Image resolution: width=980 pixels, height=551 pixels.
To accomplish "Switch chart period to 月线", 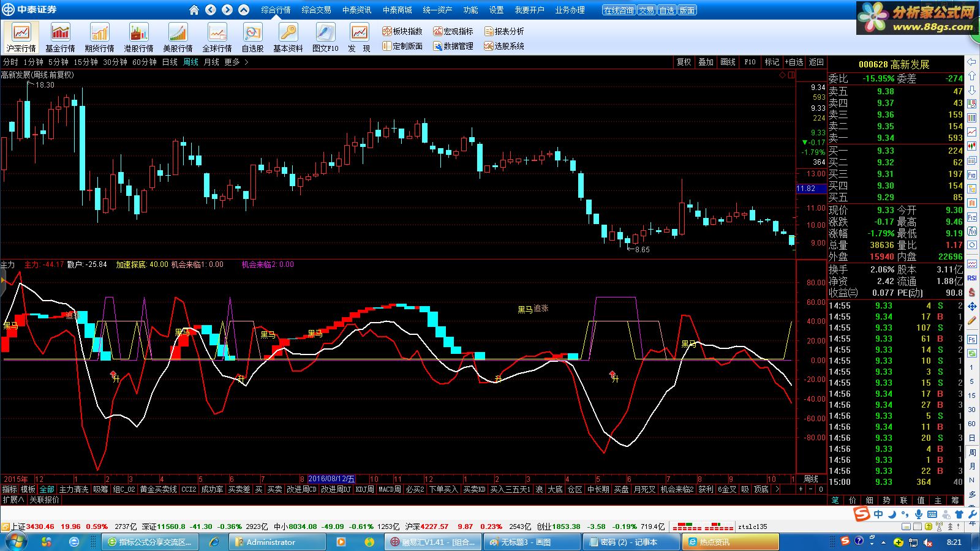I will pos(211,62).
